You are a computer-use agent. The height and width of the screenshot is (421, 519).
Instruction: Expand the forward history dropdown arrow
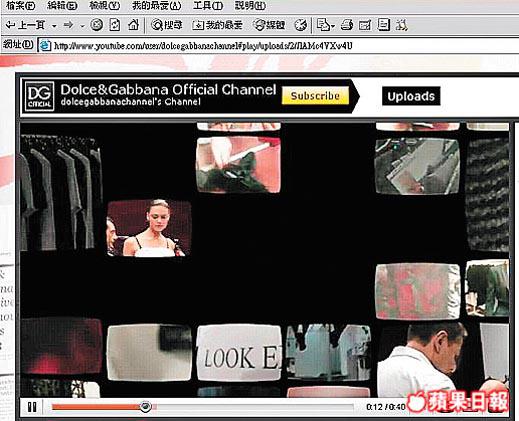[x=82, y=26]
